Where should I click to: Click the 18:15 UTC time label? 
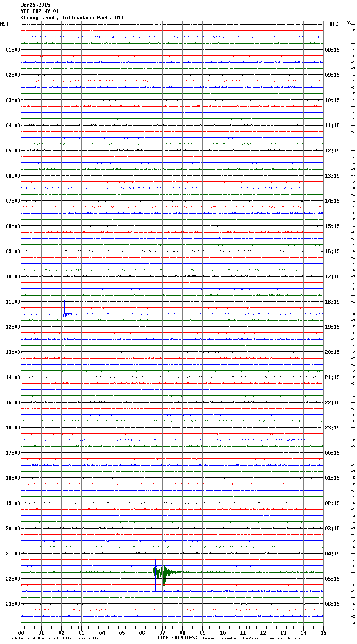[332, 302]
